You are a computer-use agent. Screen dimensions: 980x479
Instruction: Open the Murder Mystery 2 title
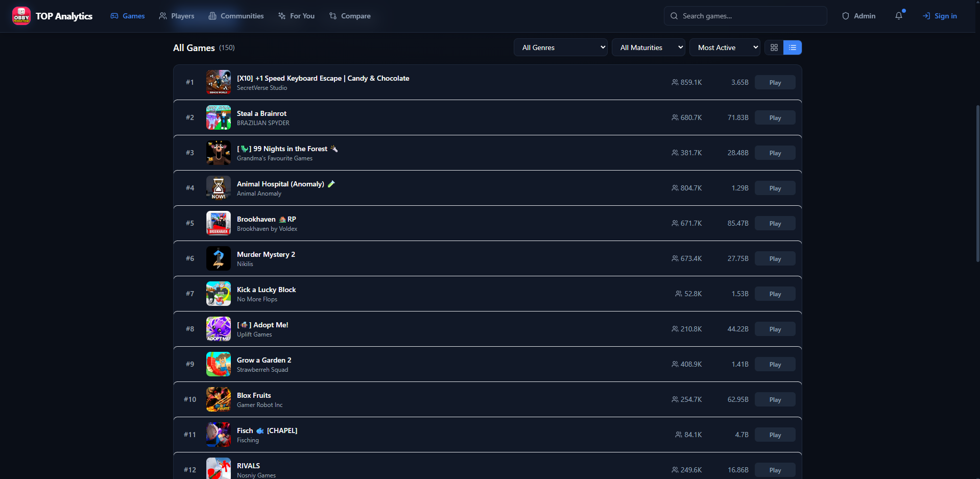[266, 254]
